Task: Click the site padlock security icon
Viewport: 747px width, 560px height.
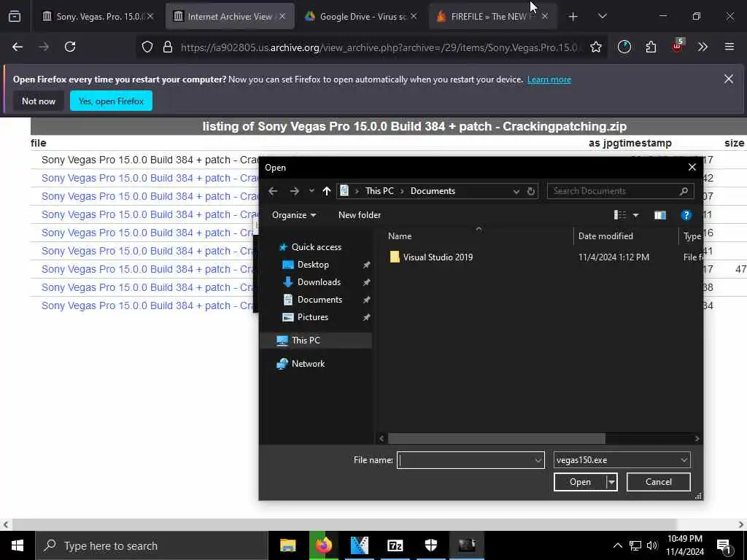Action: click(x=168, y=47)
